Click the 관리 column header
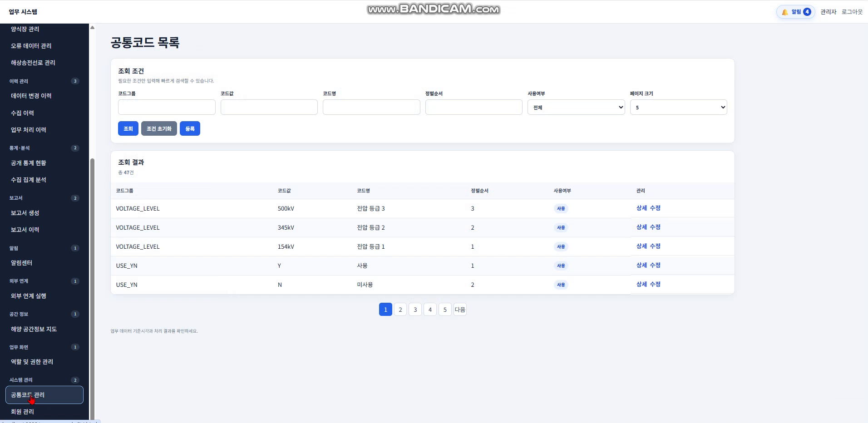 pyautogui.click(x=641, y=191)
